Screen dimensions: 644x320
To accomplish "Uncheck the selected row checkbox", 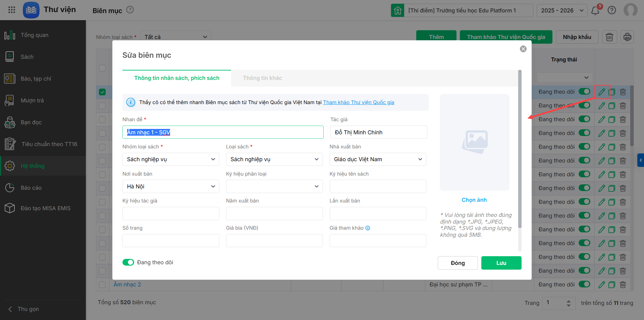I will [x=102, y=92].
